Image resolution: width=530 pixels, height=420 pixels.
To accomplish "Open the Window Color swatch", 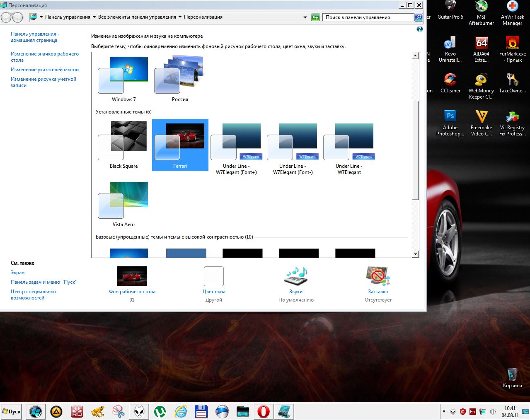I will pos(214,277).
